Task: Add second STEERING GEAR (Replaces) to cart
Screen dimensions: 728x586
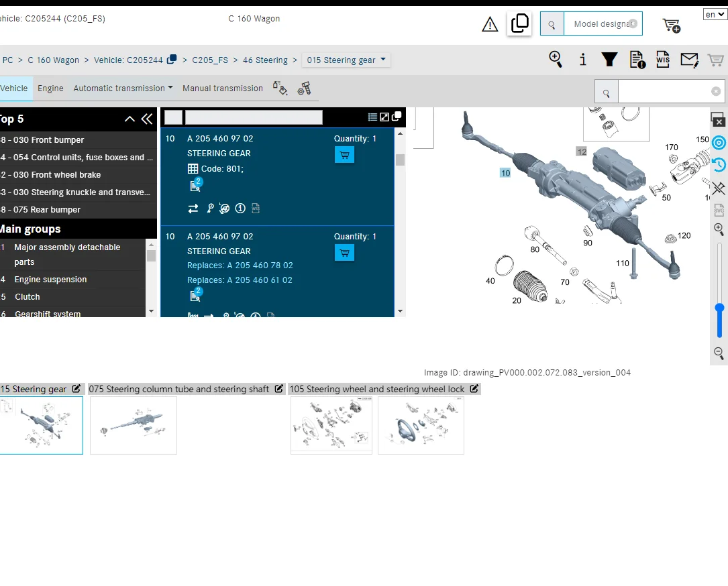Action: click(x=344, y=253)
